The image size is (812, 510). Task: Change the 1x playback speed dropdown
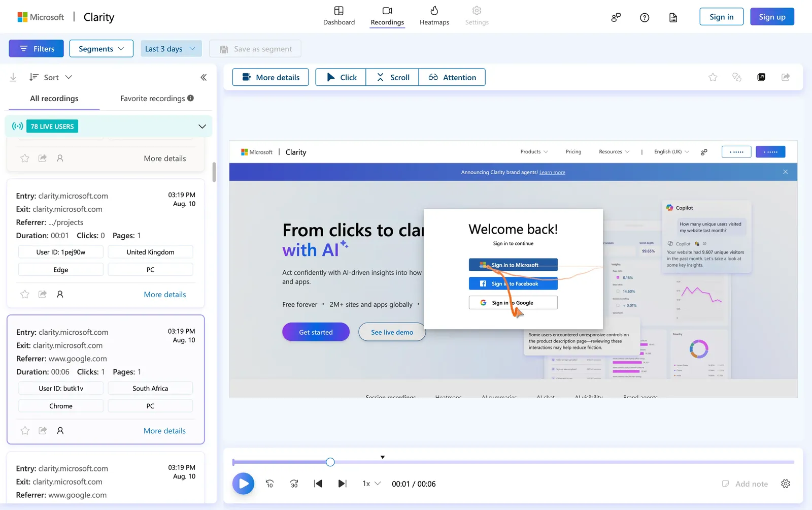[371, 484]
